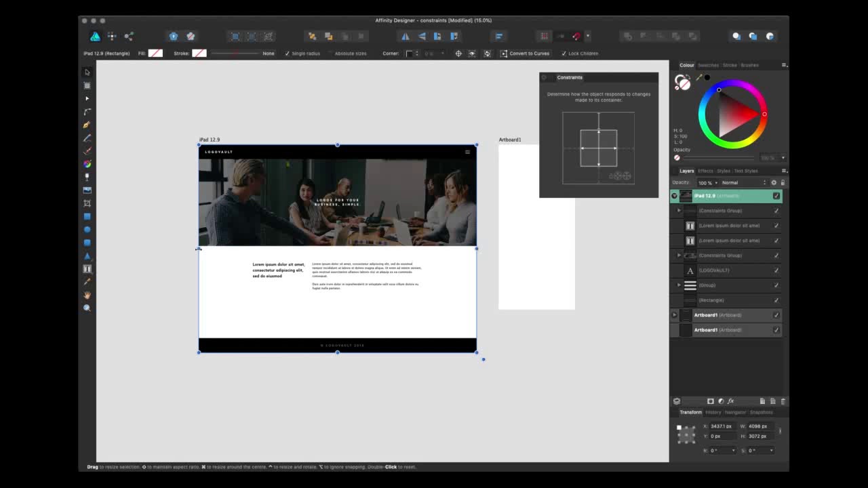868x488 pixels.
Task: Click the Flip Horizontal toolbar icon
Action: [406, 36]
